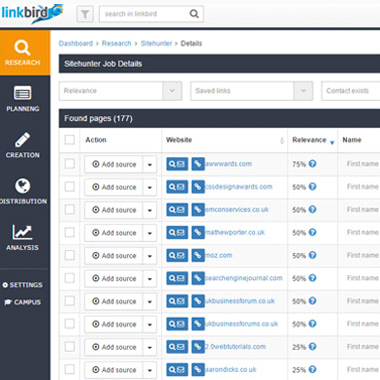Click search/mail icon for awwwards.com row
Screen dimensions: 380x380
pyautogui.click(x=177, y=164)
